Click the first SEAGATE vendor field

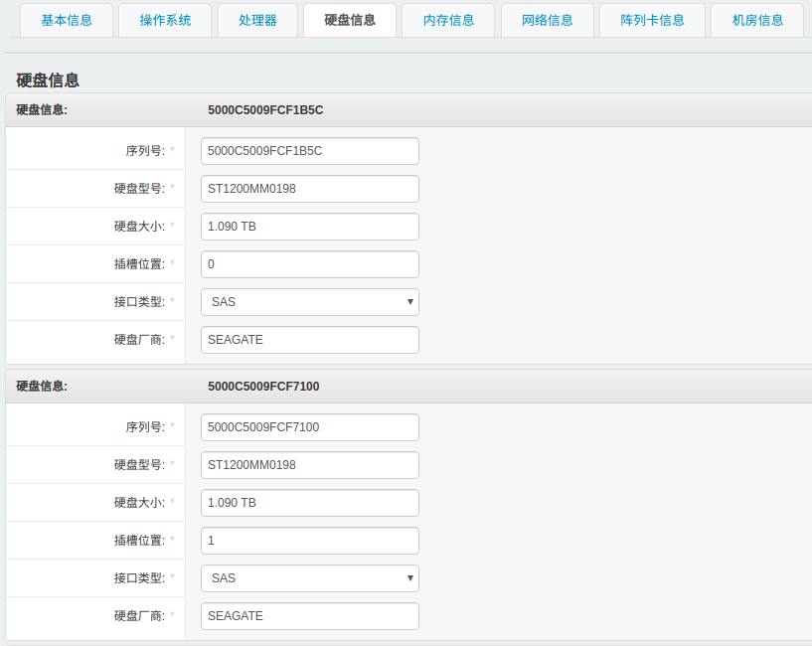tap(308, 339)
